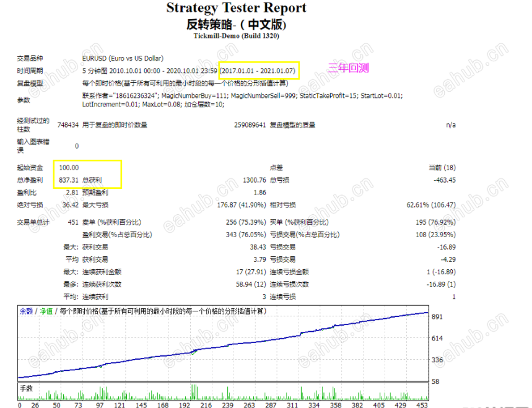
Task: Click average loss trade value -4.29
Action: [448, 260]
